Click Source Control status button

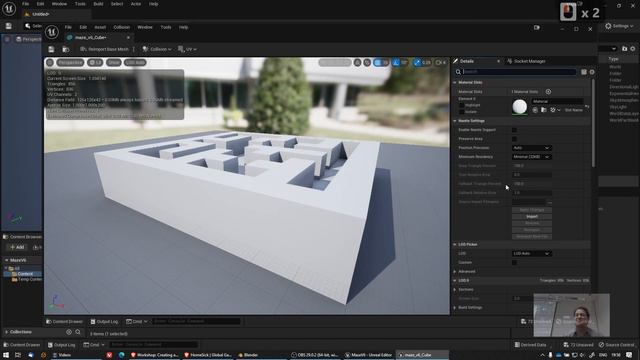tap(618, 345)
